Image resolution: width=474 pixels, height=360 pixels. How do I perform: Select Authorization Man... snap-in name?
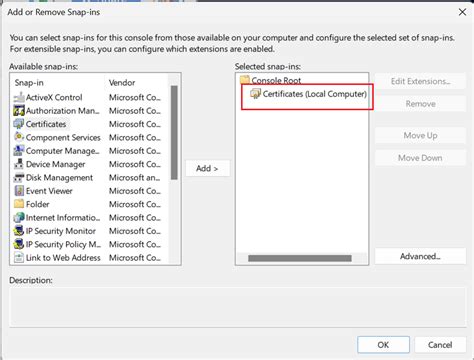pyautogui.click(x=63, y=111)
